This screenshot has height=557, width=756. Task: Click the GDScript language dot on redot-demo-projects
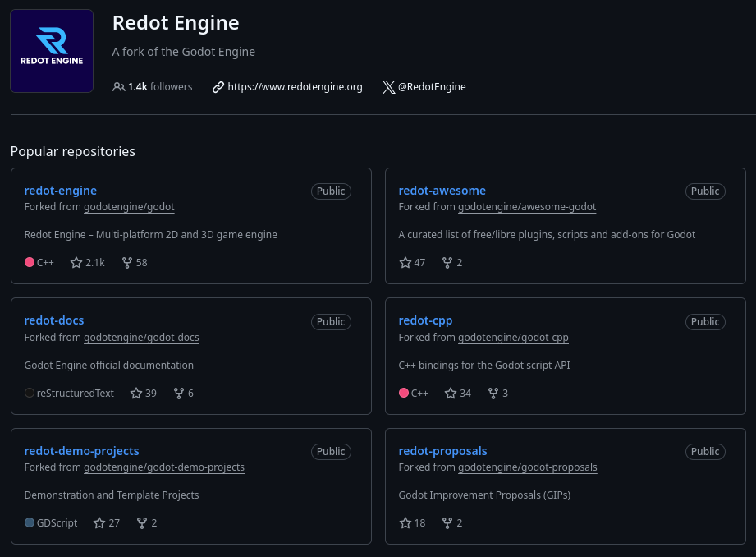coord(29,522)
